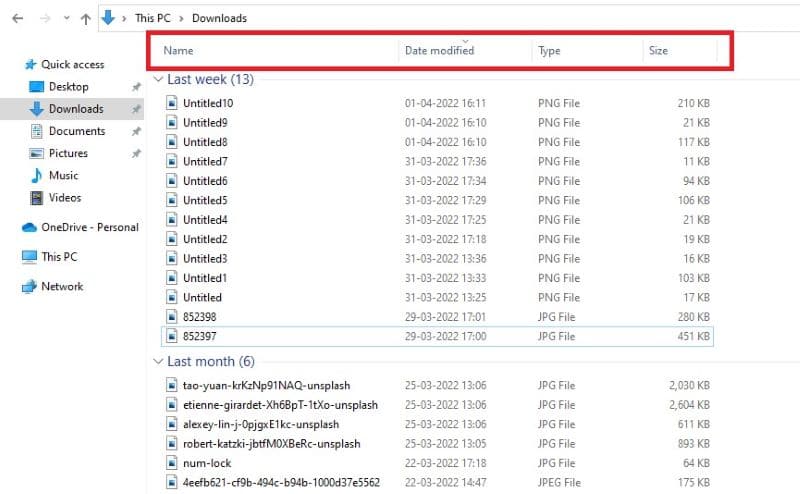Click Downloads in the address breadcrumb
This screenshot has width=800, height=494.
(219, 18)
